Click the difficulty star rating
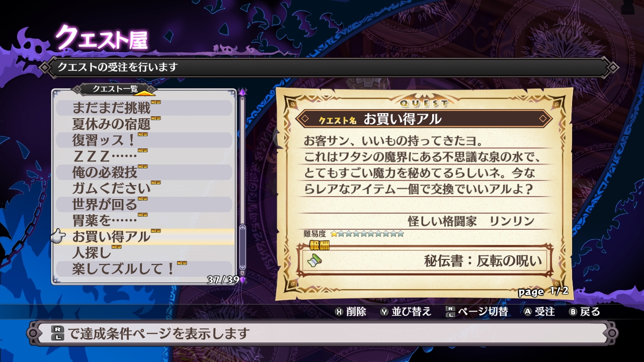The width and height of the screenshot is (644, 362). (367, 234)
